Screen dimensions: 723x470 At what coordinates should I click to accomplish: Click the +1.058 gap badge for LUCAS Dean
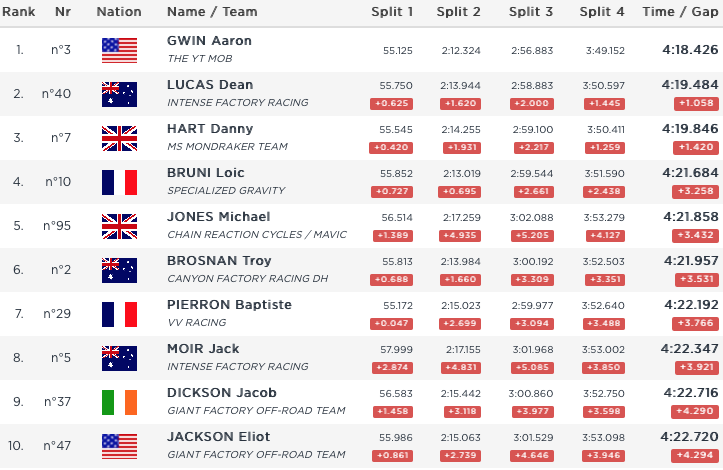(696, 103)
